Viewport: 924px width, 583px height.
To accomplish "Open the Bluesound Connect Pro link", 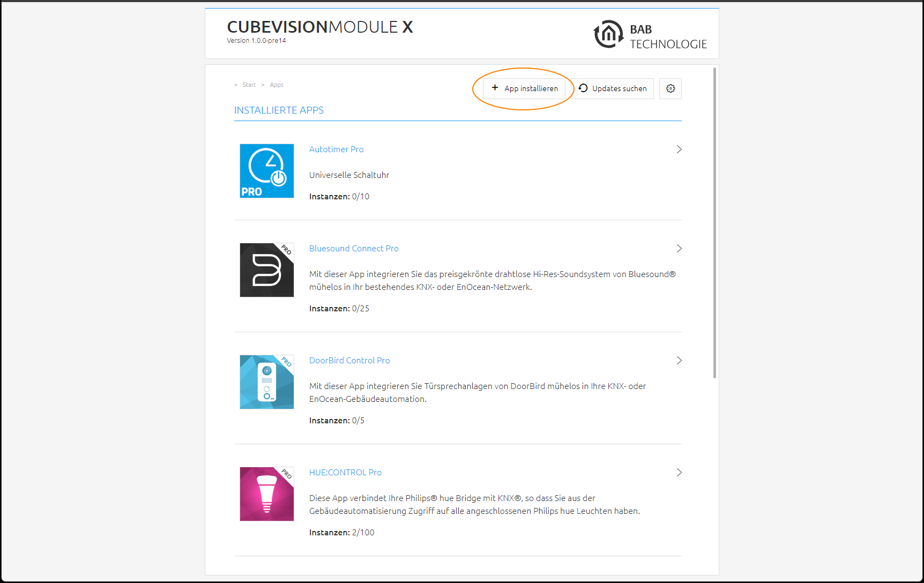I will point(354,249).
